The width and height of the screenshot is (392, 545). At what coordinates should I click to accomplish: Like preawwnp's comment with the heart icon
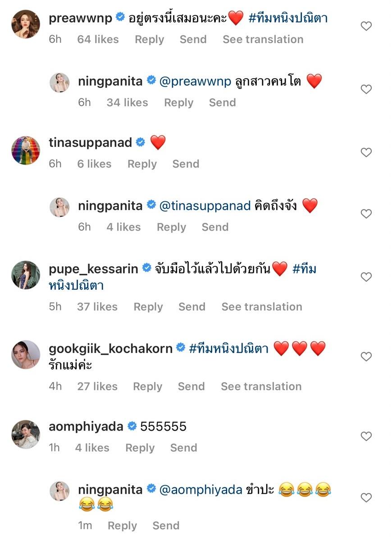pyautogui.click(x=366, y=27)
